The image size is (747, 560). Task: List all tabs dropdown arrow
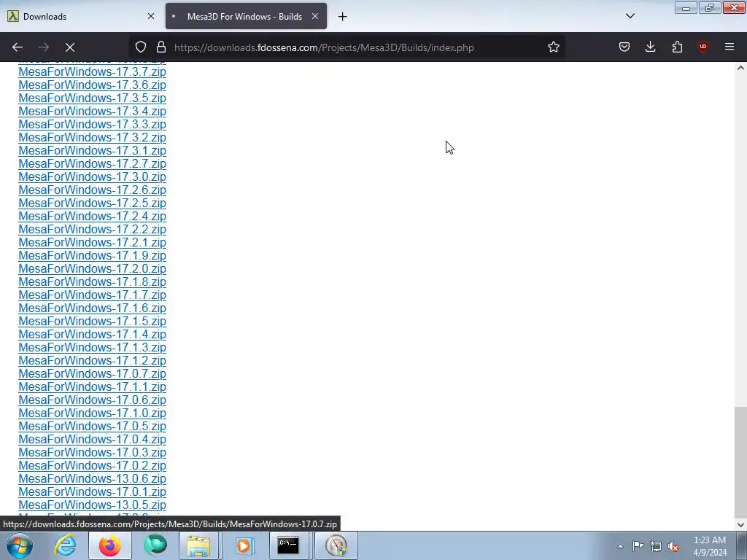[630, 16]
